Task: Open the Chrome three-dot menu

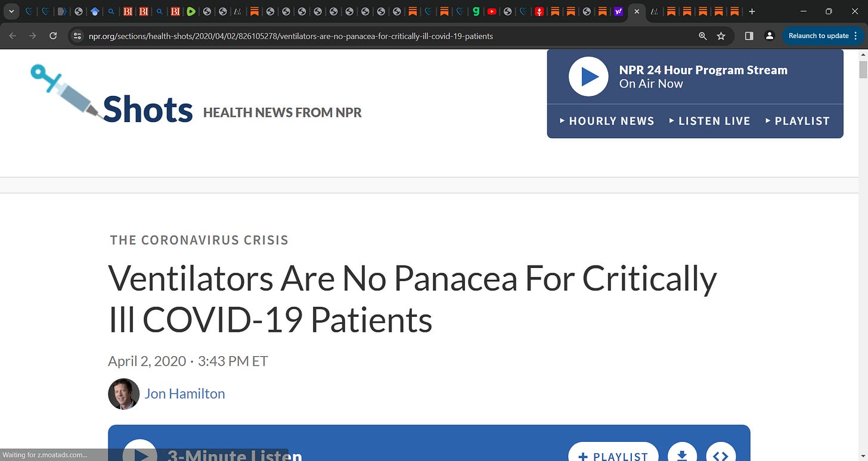Action: click(x=855, y=36)
